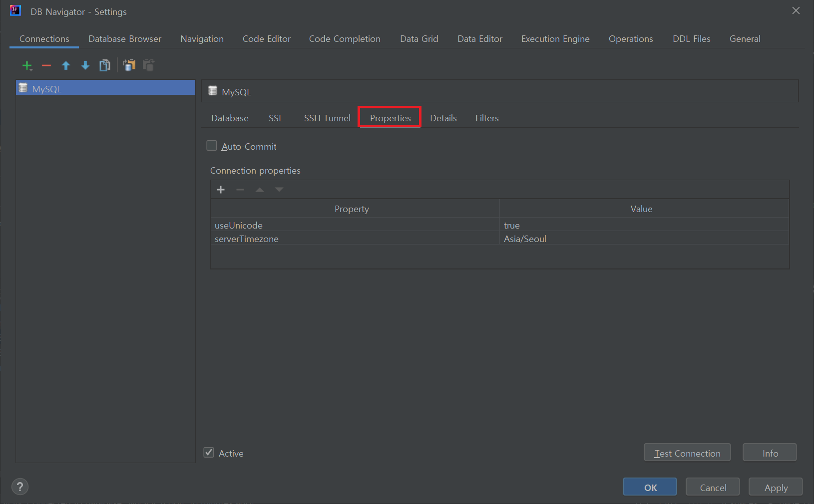Switch to the SSH Tunnel sub-tab
This screenshot has height=504, width=814.
coord(327,118)
